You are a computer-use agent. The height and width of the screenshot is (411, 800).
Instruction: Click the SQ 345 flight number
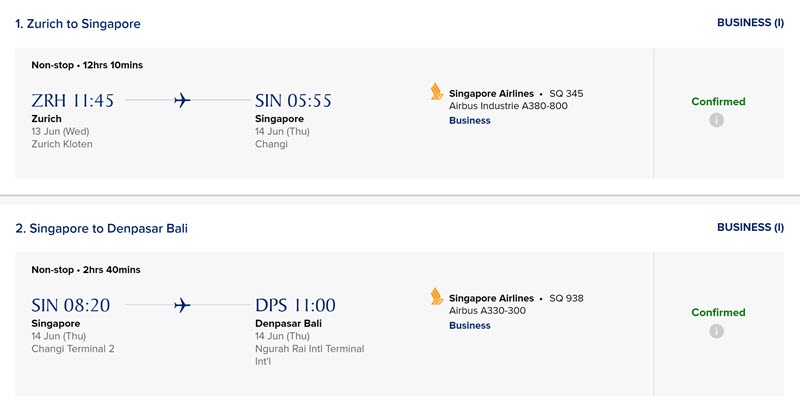566,94
